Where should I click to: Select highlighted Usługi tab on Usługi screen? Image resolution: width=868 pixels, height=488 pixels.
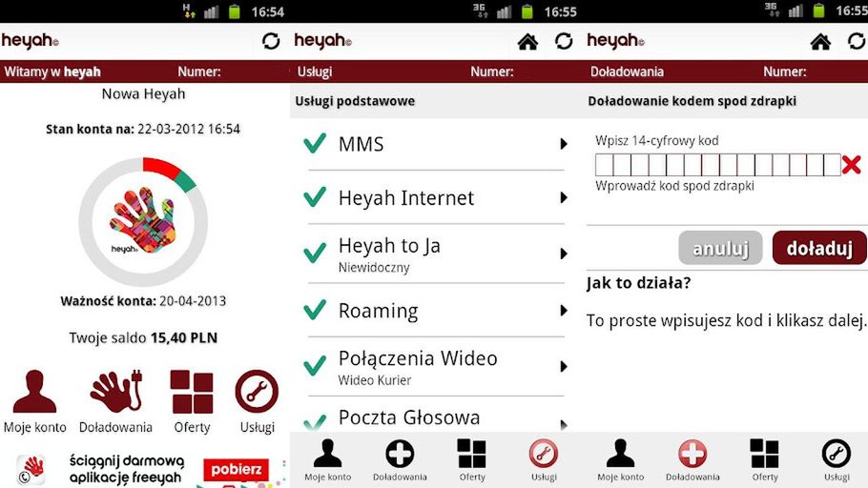click(544, 460)
